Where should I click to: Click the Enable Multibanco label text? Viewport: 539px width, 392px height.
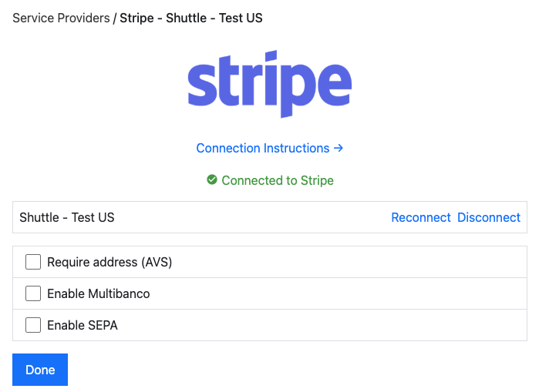point(98,293)
